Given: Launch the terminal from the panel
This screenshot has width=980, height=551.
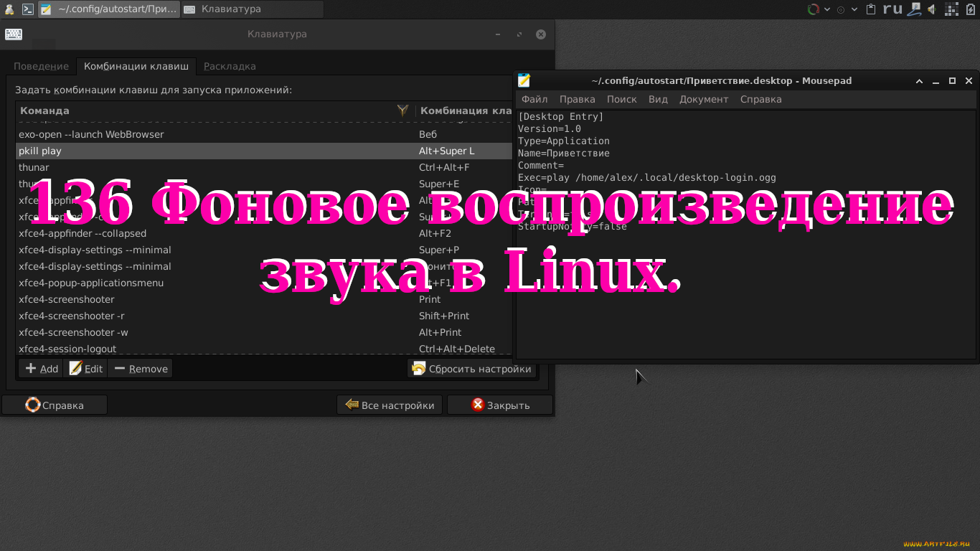Looking at the screenshot, I should pyautogui.click(x=28, y=9).
